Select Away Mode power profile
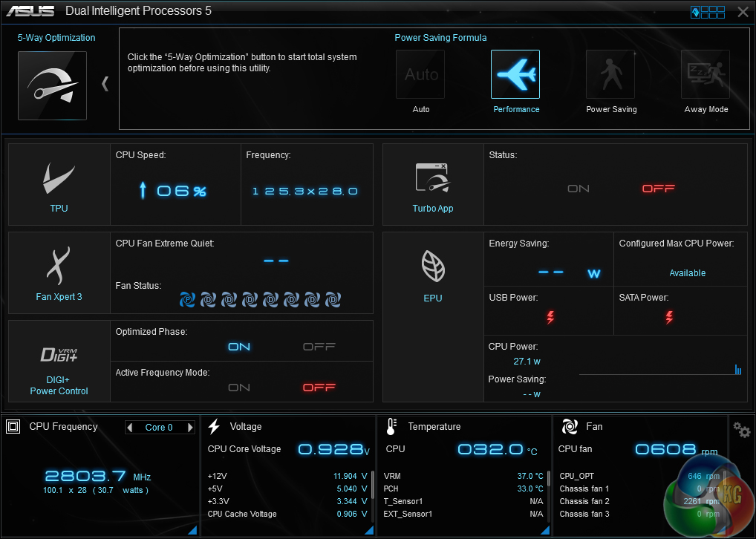756x539 pixels. click(x=706, y=75)
